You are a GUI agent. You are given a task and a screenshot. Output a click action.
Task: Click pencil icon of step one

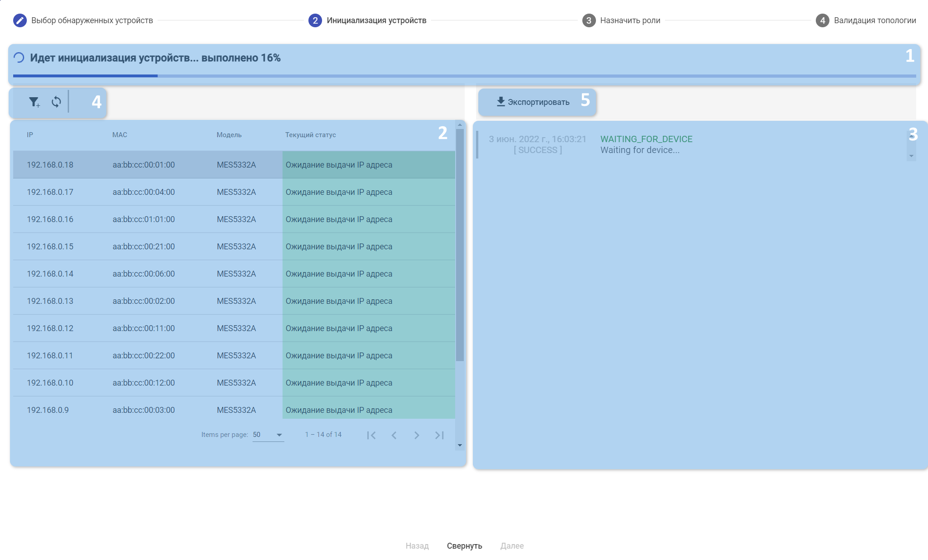(20, 20)
